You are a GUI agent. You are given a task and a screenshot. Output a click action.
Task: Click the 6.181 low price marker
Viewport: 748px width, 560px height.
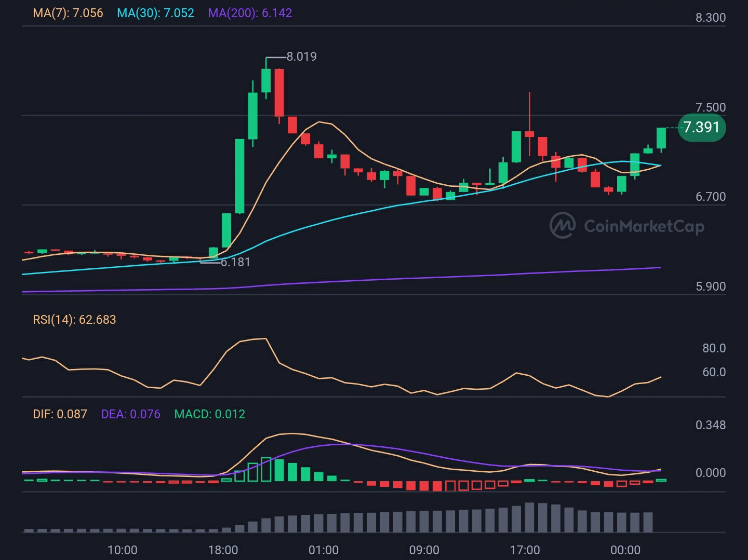pyautogui.click(x=235, y=262)
